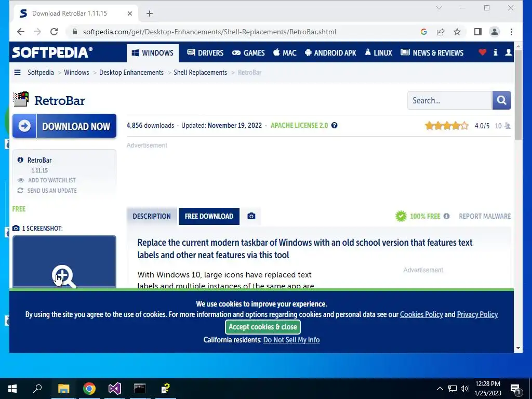Click the Apache License 2.0 link
Viewport: 532px width, 399px height.
pos(299,126)
